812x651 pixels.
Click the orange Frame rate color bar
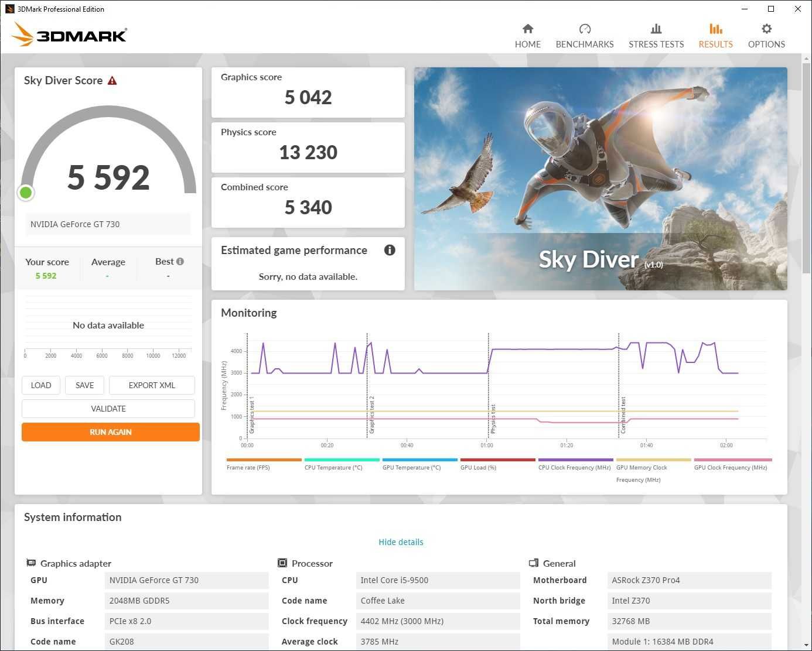click(264, 460)
